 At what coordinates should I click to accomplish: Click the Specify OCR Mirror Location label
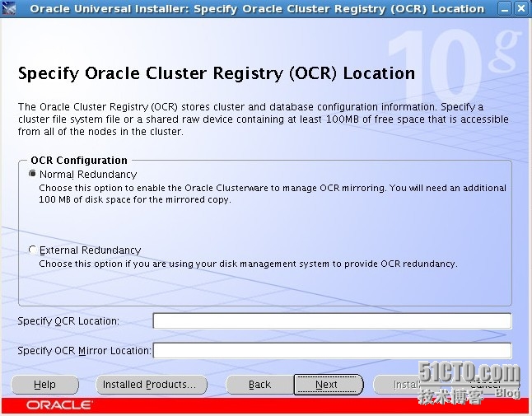pyautogui.click(x=84, y=351)
